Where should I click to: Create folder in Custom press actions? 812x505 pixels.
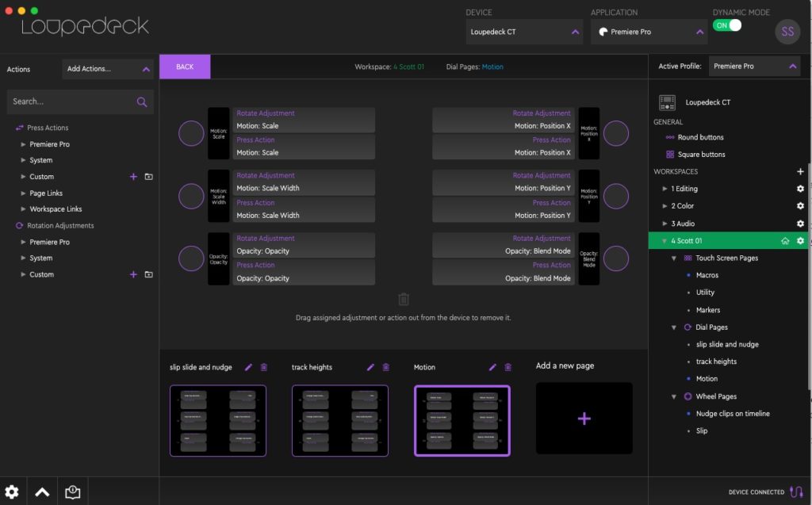coord(148,177)
